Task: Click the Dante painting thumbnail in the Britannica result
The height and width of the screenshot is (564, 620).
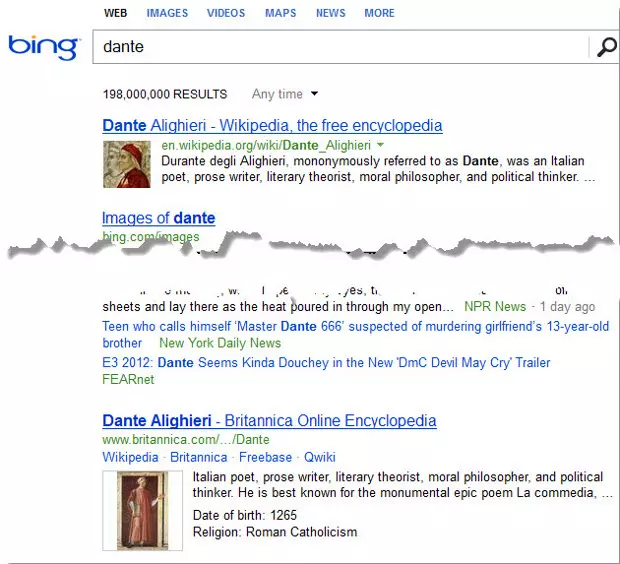Action: [x=142, y=510]
